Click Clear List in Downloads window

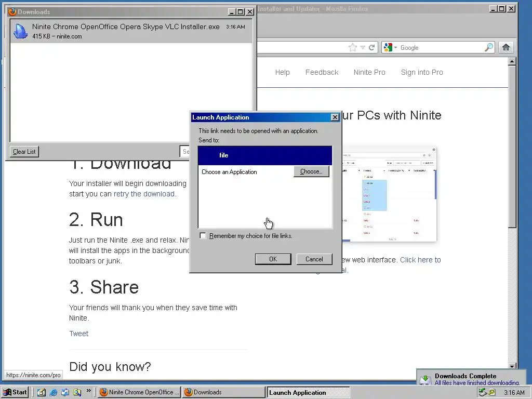pos(24,152)
